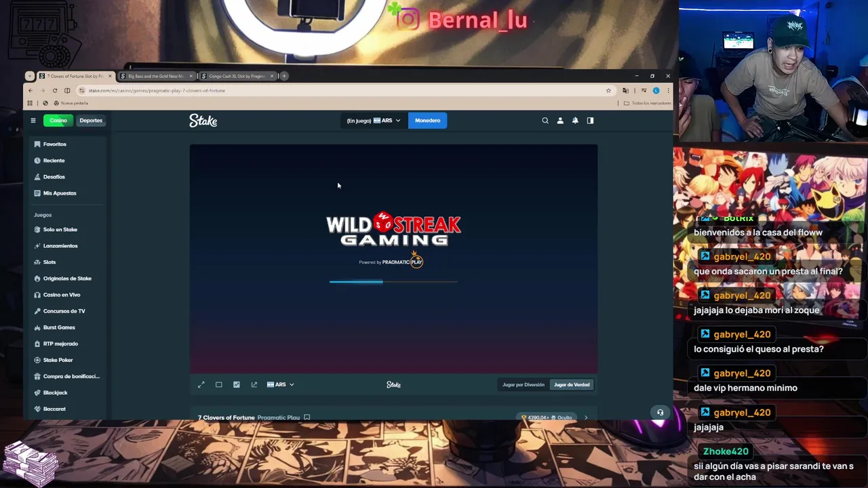Select Burst Games
868x488 pixels.
click(x=59, y=327)
